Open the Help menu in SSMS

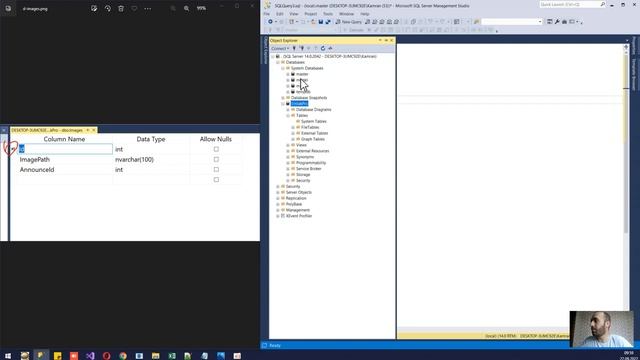[364, 14]
